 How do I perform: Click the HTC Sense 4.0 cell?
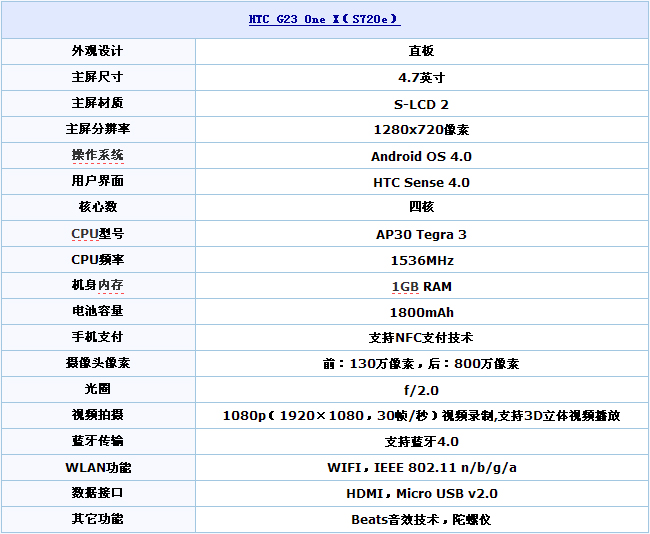click(x=421, y=182)
